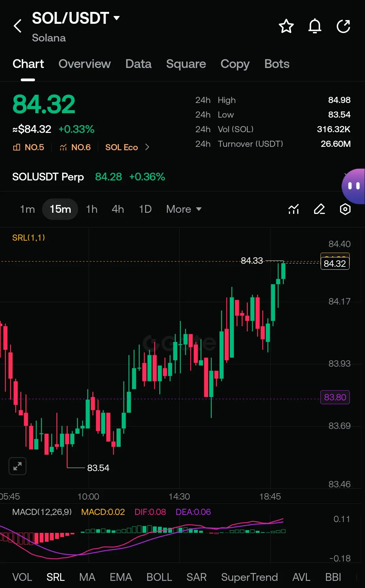Screen dimensions: 365x588
Task: Select the drawing pencil tool
Action: point(319,209)
